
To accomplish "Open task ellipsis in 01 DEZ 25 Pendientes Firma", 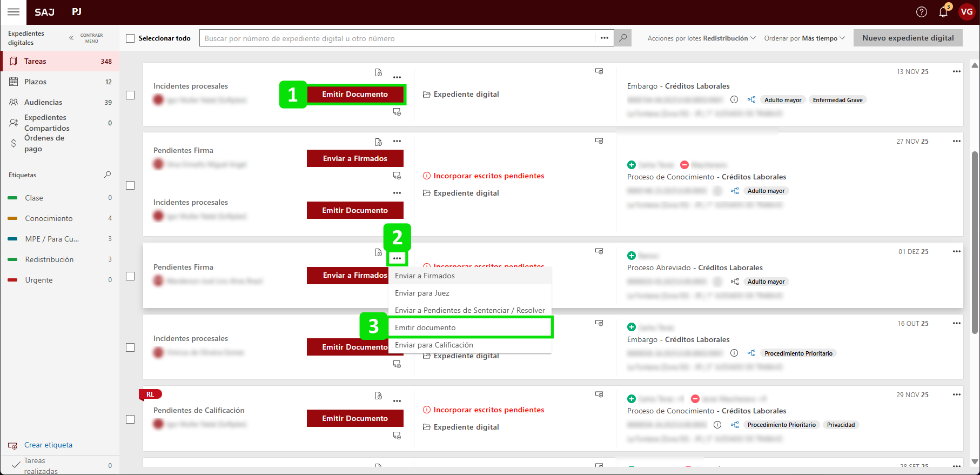I will tap(397, 258).
